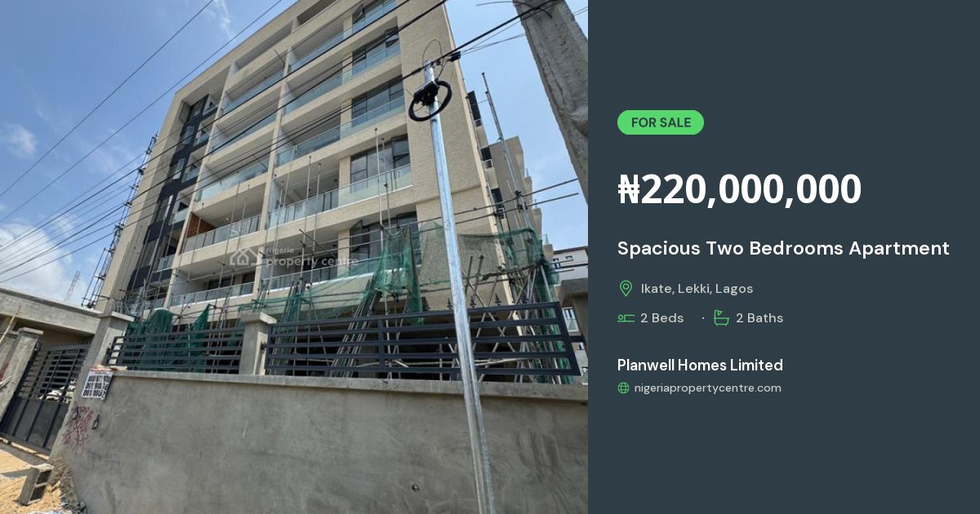Open the Planwell Homes Limited agent name
This screenshot has width=980, height=514.
(700, 365)
